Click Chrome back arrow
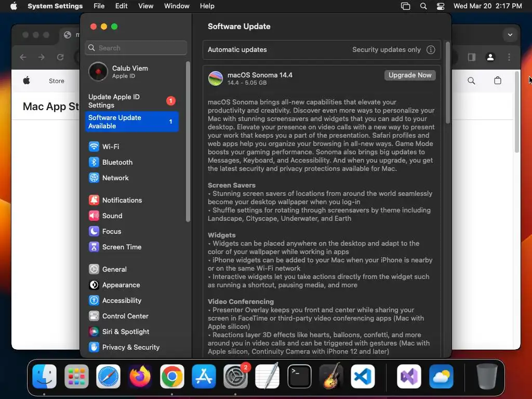Viewport: 532px width, 399px height. 23,57
